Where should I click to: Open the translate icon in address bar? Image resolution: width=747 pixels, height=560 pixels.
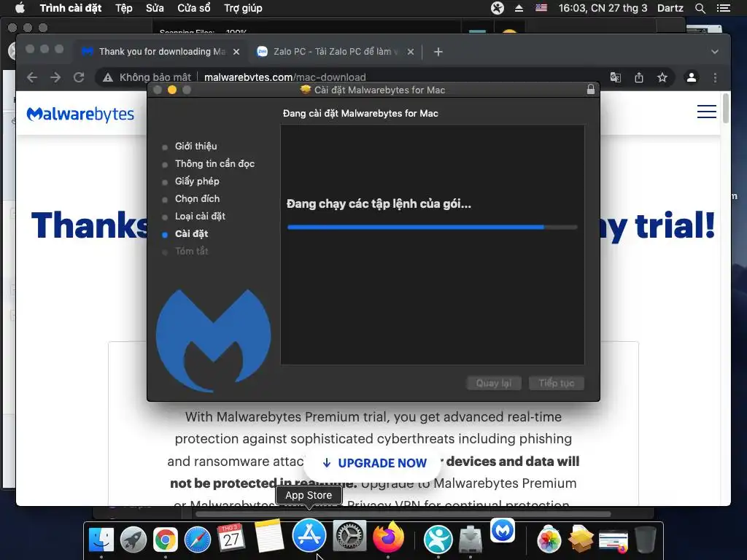(616, 77)
